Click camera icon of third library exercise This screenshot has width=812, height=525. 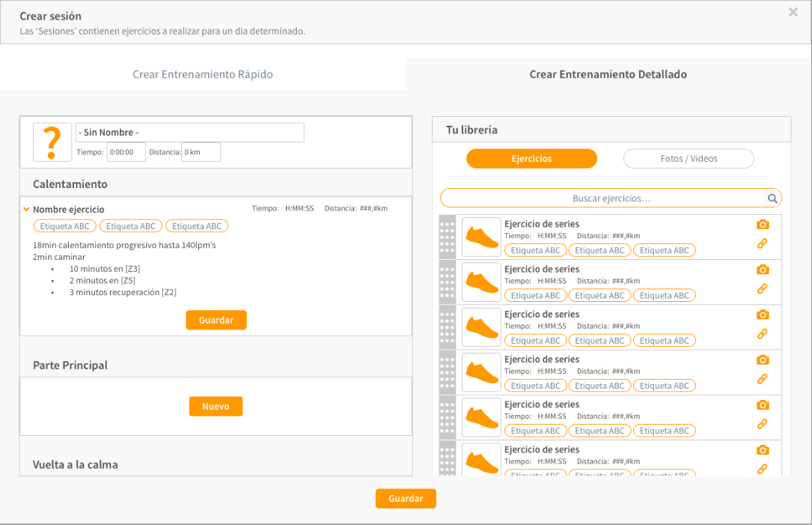[763, 315]
